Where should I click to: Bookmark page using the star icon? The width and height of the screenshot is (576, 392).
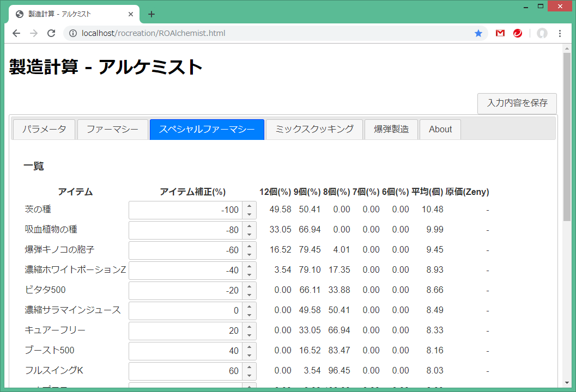(x=478, y=33)
